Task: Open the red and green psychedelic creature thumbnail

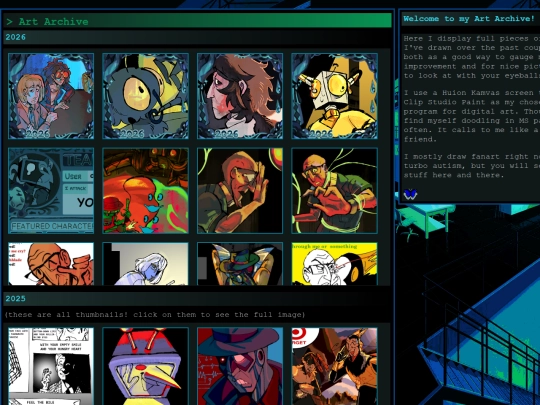Action: 145,191
